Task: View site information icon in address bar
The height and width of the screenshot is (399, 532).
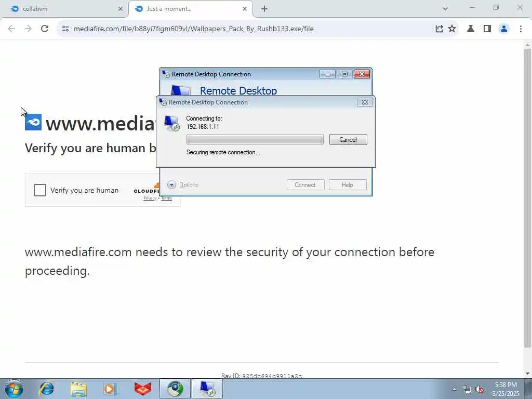Action: pyautogui.click(x=65, y=29)
